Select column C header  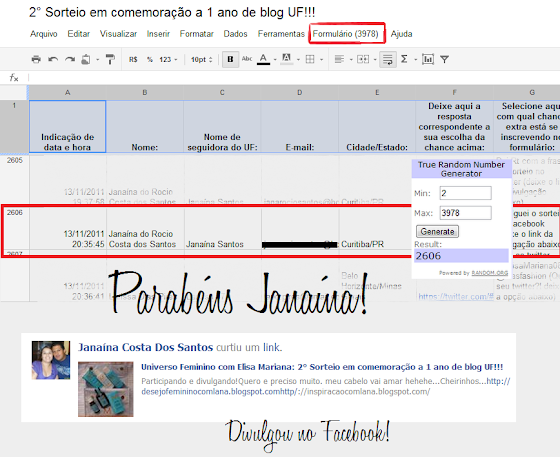click(222, 92)
